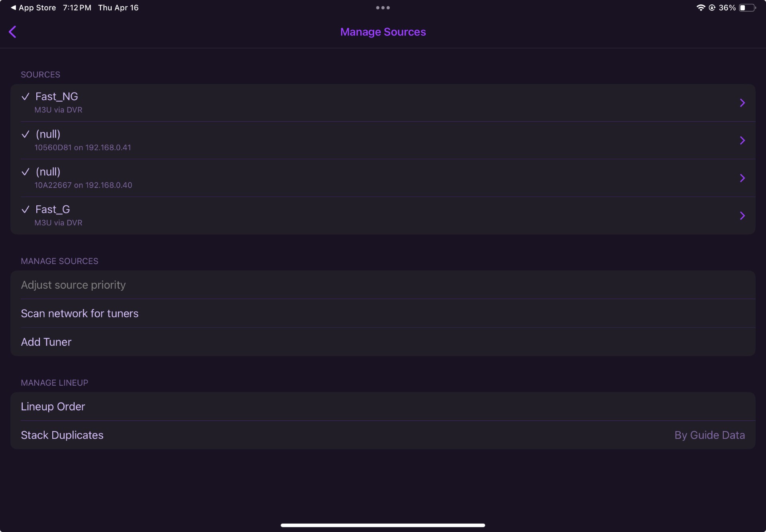Tap the Add Tuner button
This screenshot has height=532, width=766.
(x=46, y=342)
